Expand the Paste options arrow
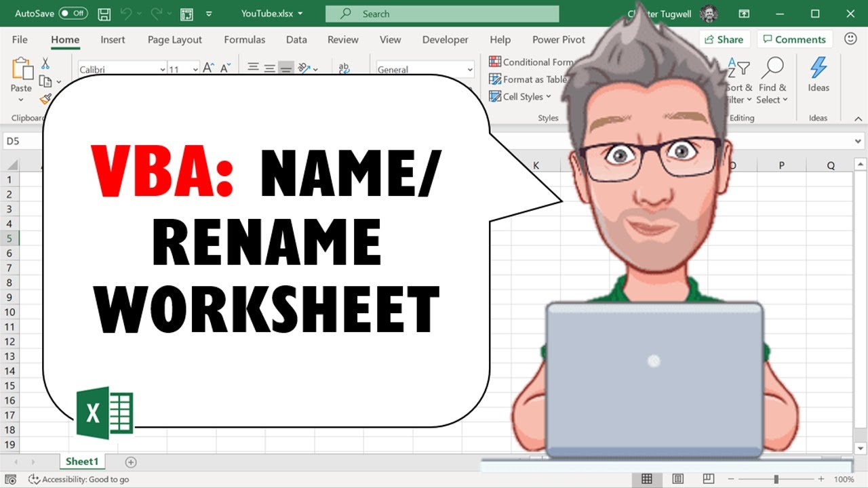 tap(21, 100)
